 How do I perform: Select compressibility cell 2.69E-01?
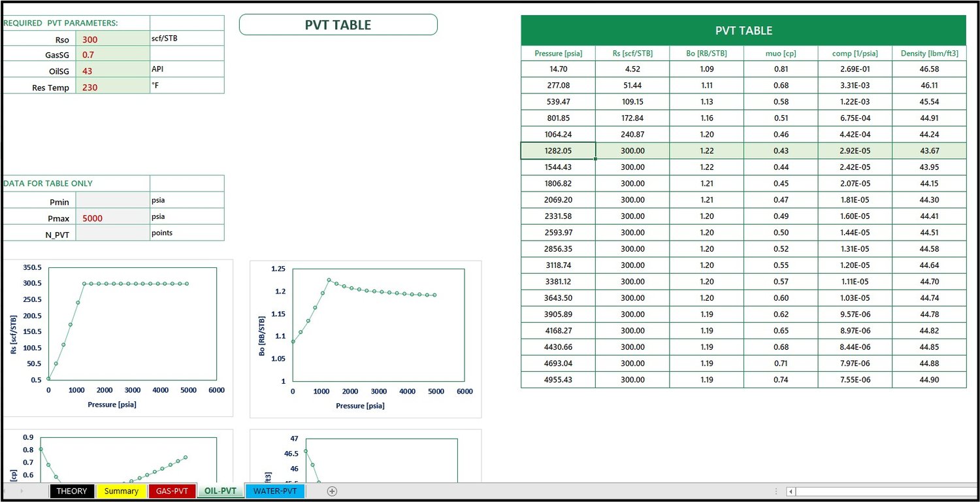coord(855,69)
